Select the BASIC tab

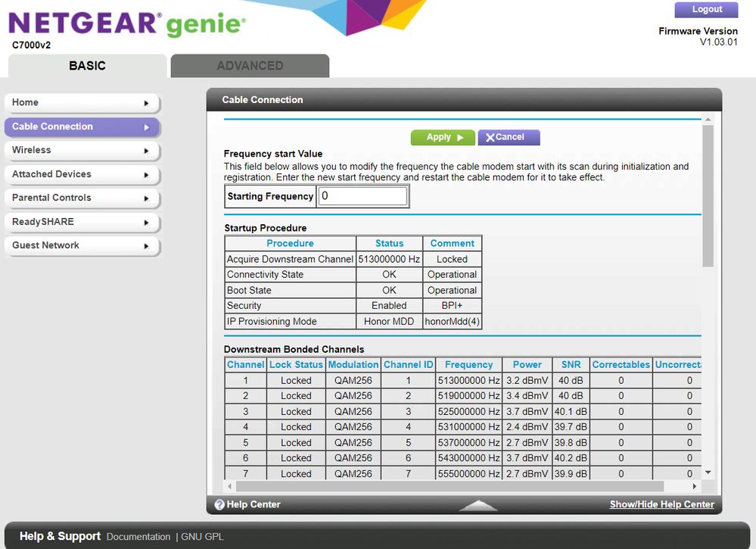[x=87, y=66]
